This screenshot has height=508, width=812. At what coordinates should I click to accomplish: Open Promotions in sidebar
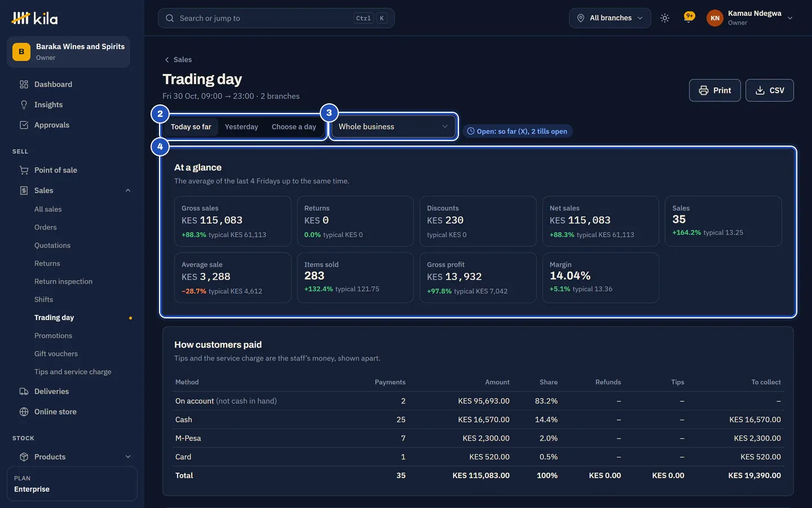(x=53, y=335)
